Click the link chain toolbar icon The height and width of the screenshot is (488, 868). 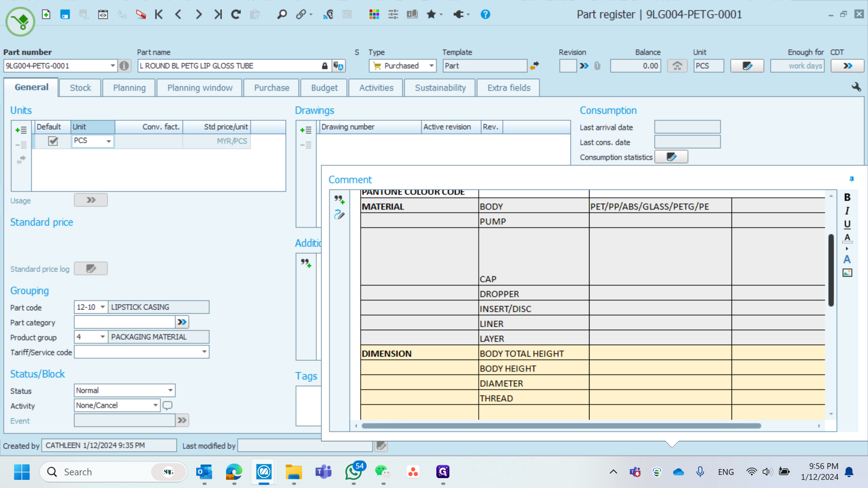301,14
